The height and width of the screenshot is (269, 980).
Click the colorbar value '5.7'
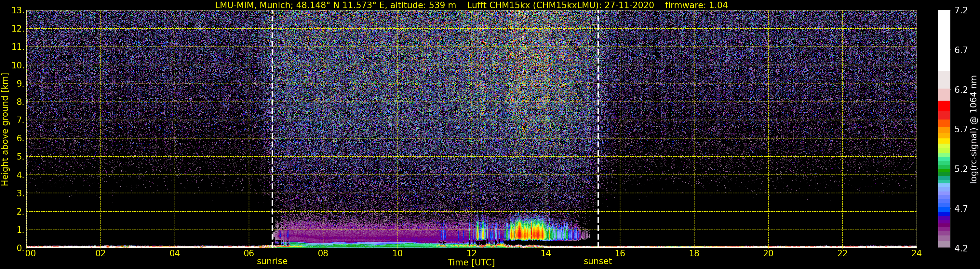tap(961, 129)
